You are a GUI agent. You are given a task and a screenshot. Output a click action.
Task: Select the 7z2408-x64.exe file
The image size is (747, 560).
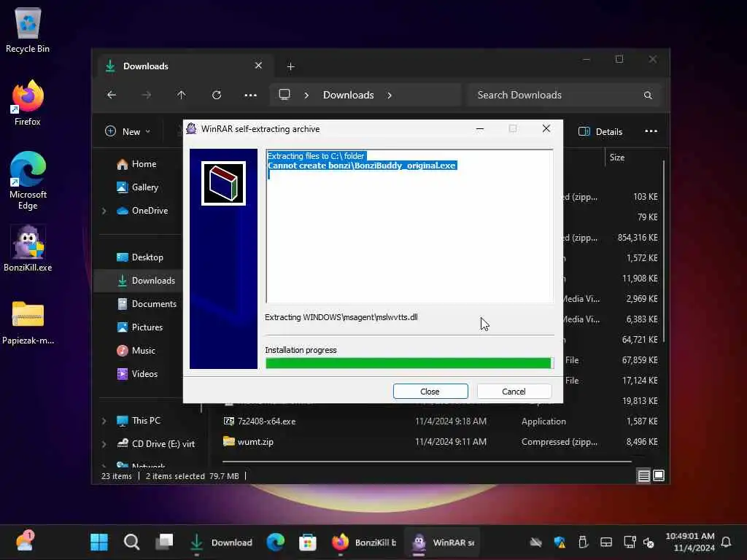pyautogui.click(x=267, y=421)
